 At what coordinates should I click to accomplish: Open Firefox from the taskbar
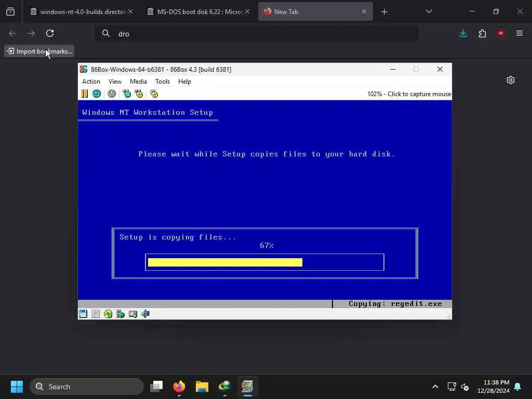coord(179,387)
